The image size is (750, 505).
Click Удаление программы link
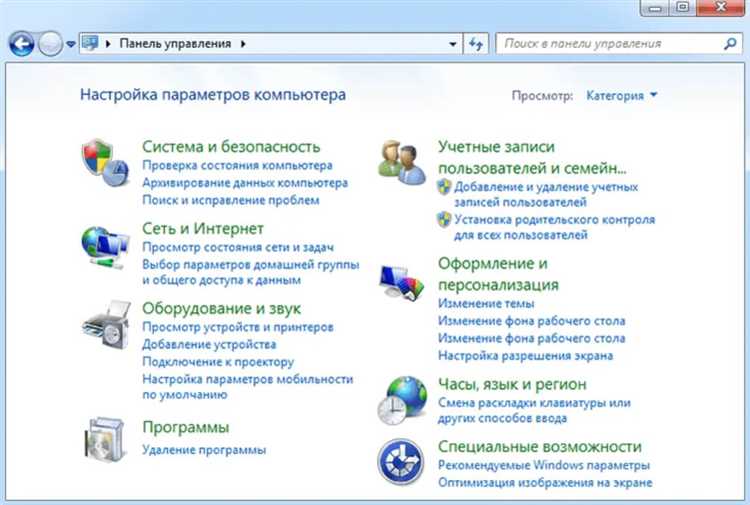click(204, 450)
